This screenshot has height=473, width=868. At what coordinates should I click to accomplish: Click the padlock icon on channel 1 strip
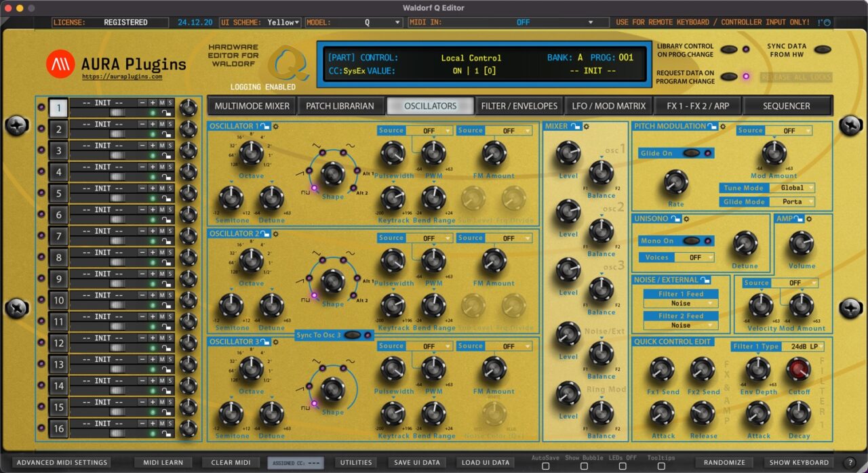[x=166, y=112]
